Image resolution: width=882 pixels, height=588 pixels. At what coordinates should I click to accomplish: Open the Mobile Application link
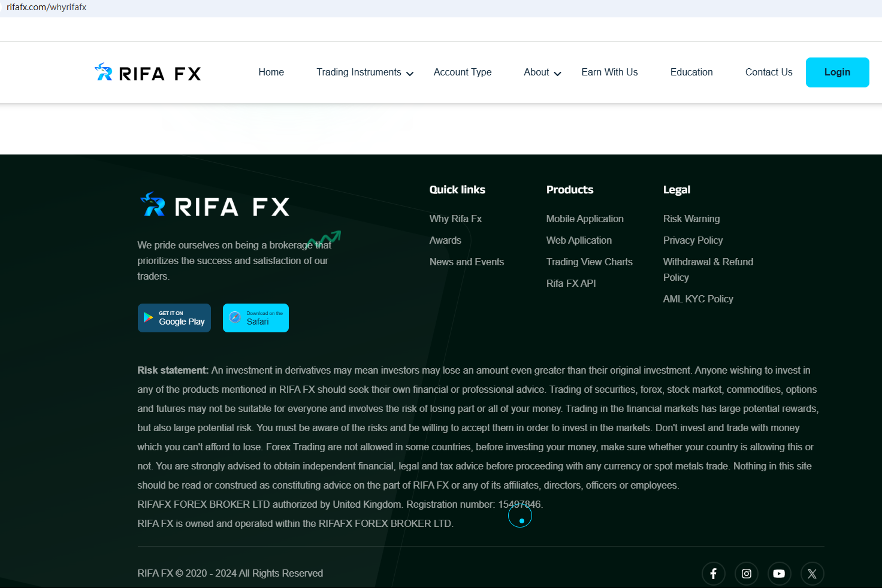585,219
